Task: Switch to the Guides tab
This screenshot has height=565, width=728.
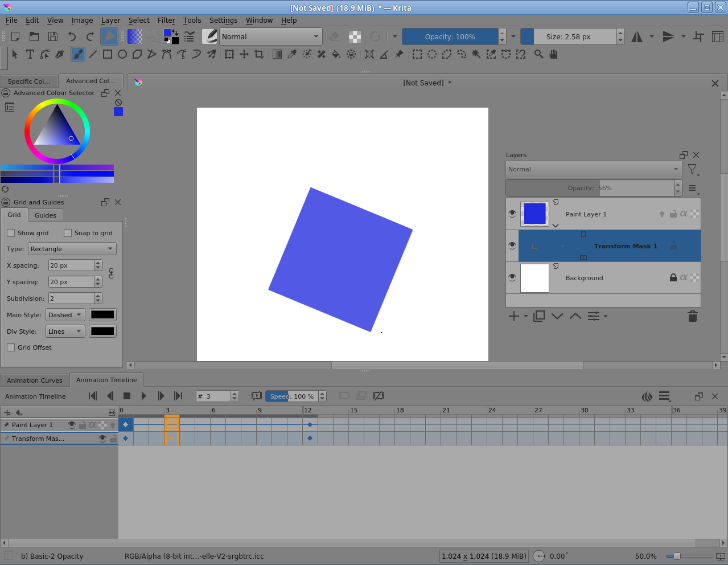Action: pos(46,215)
